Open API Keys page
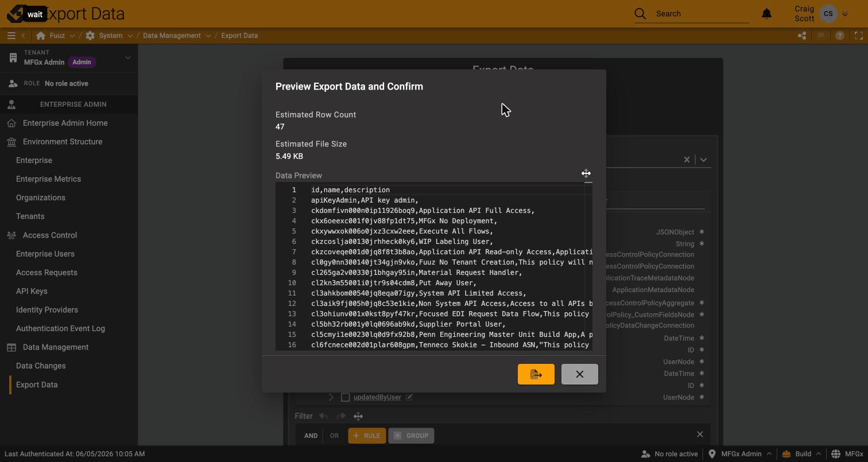This screenshot has width=868, height=462. (x=32, y=291)
